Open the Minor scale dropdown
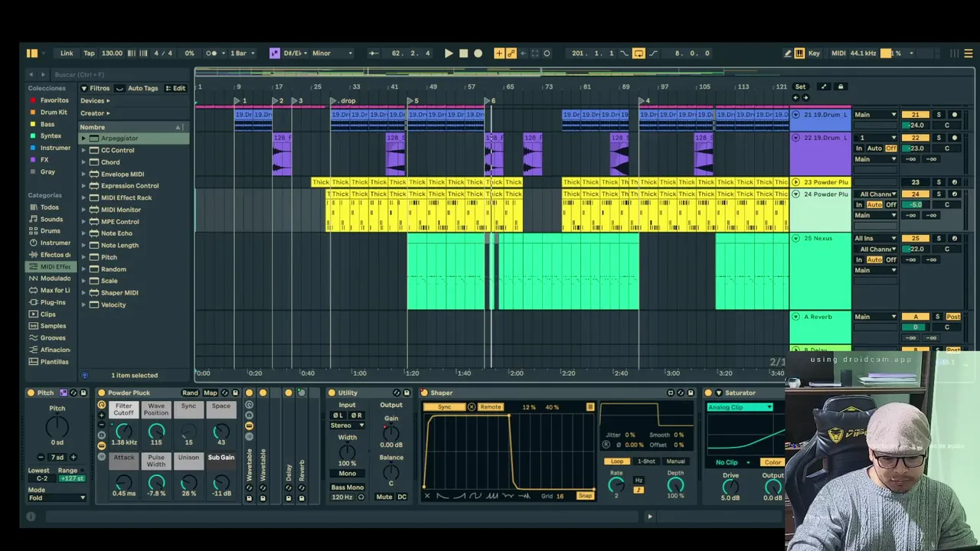This screenshot has height=551, width=980. coord(332,54)
